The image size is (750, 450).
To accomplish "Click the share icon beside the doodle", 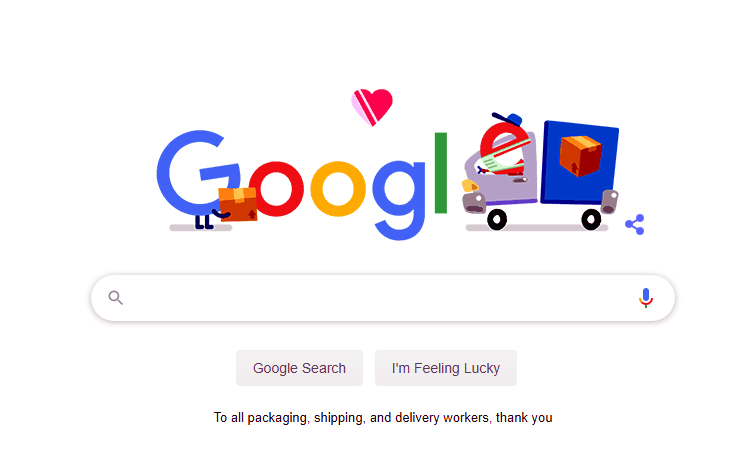I will pyautogui.click(x=635, y=224).
